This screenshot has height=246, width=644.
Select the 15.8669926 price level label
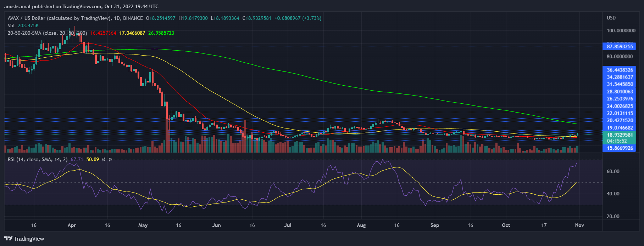point(620,148)
